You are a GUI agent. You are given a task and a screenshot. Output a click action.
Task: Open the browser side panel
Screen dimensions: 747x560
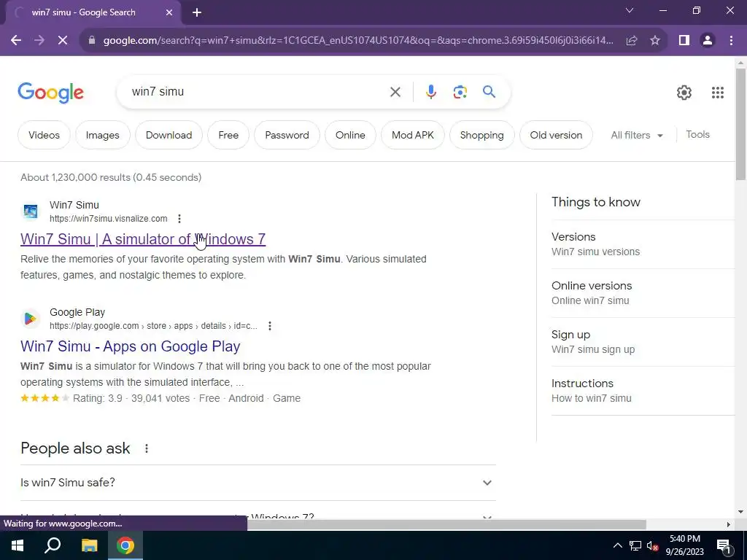(684, 41)
